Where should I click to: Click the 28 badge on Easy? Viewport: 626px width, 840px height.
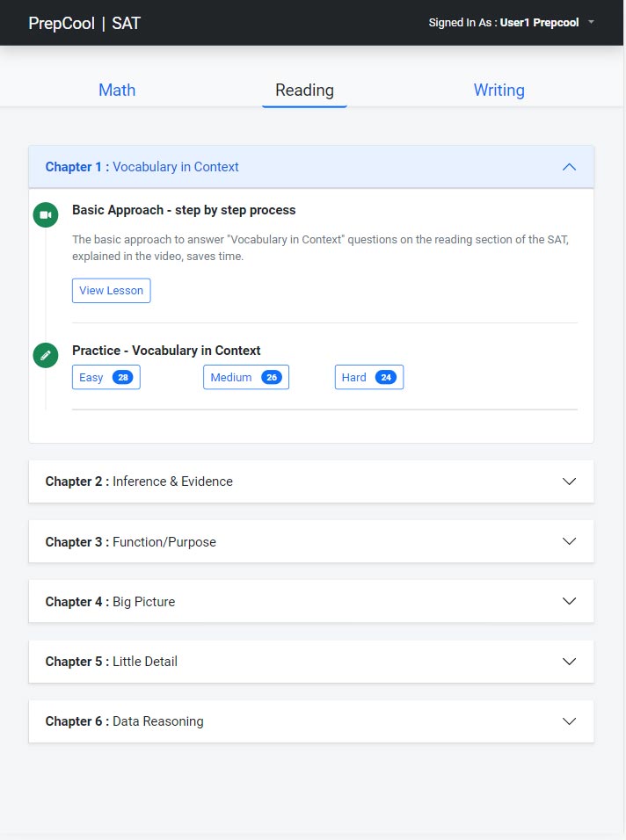(123, 377)
